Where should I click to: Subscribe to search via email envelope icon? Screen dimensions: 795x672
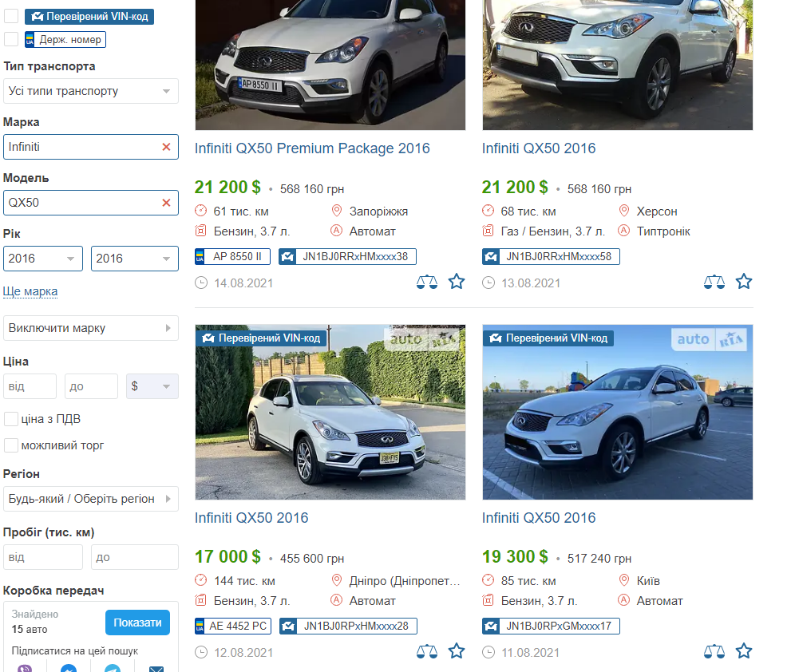click(x=156, y=669)
